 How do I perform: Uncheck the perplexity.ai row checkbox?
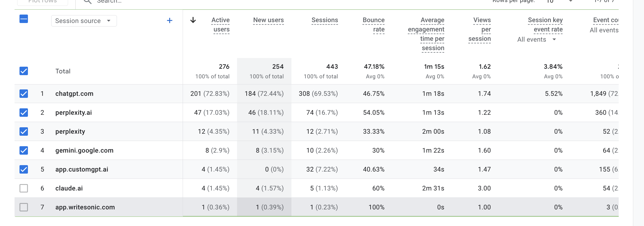(x=24, y=112)
